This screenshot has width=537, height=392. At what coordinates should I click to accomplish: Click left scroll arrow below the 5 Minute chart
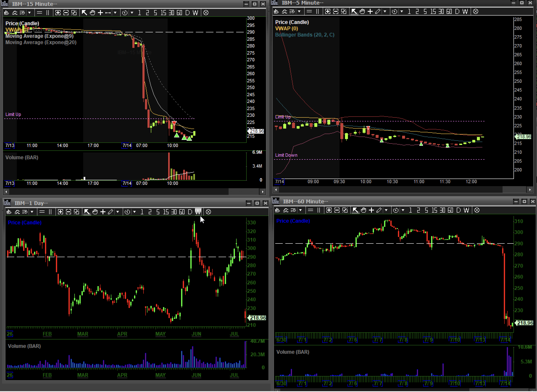coord(276,190)
